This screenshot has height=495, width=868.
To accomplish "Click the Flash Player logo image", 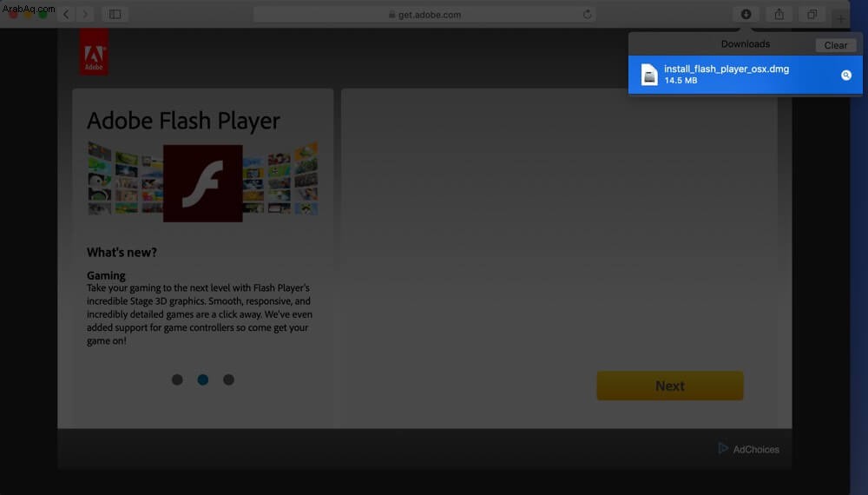I will pyautogui.click(x=202, y=183).
